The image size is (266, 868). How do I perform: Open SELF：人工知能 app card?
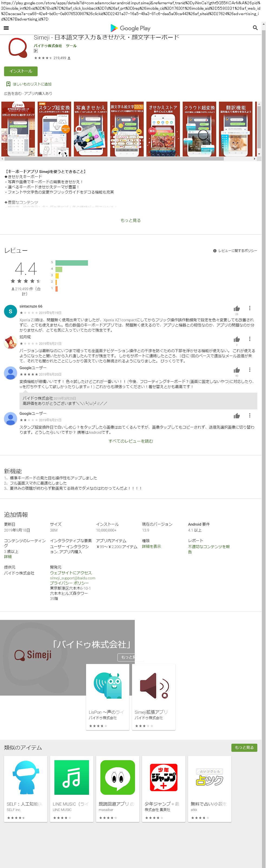26,789
